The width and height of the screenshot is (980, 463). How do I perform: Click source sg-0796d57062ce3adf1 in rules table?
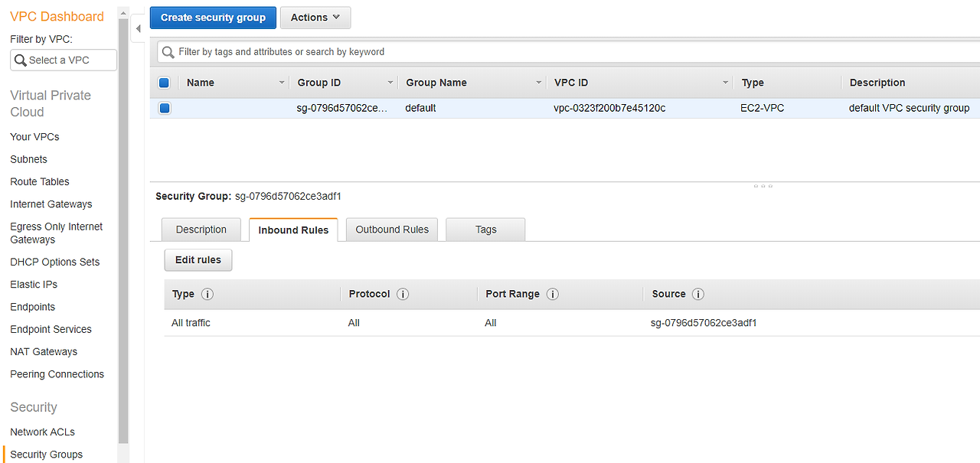(704, 323)
